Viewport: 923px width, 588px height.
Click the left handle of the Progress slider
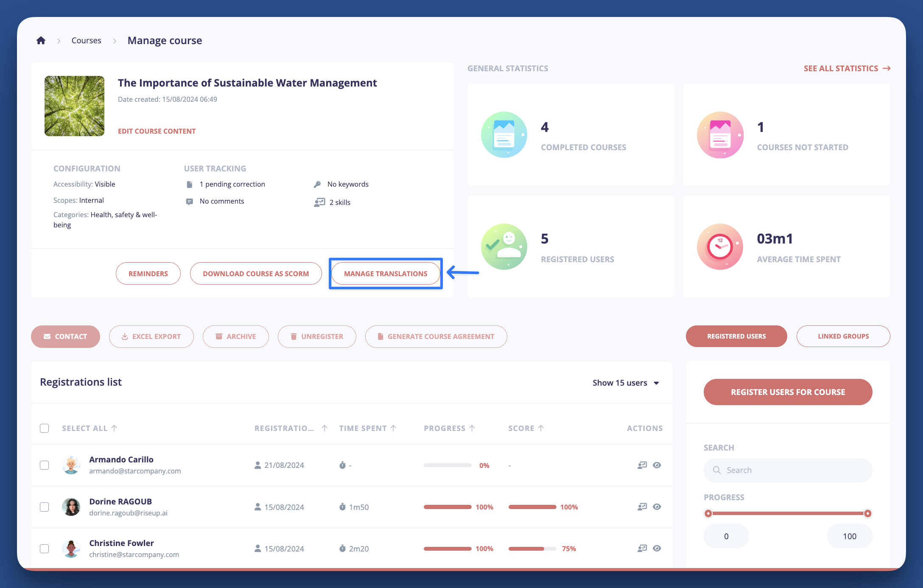pos(708,513)
